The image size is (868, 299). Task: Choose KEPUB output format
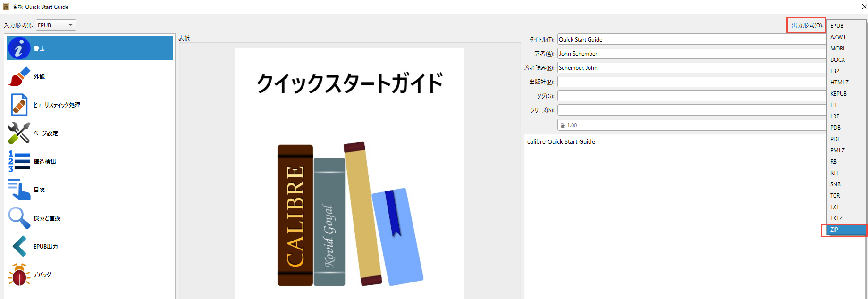click(x=847, y=93)
